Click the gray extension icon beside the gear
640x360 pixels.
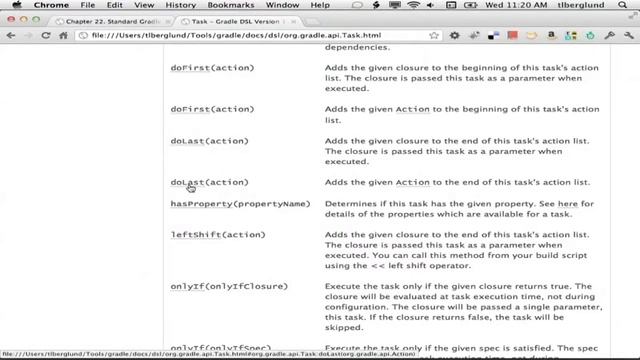(x=474, y=36)
